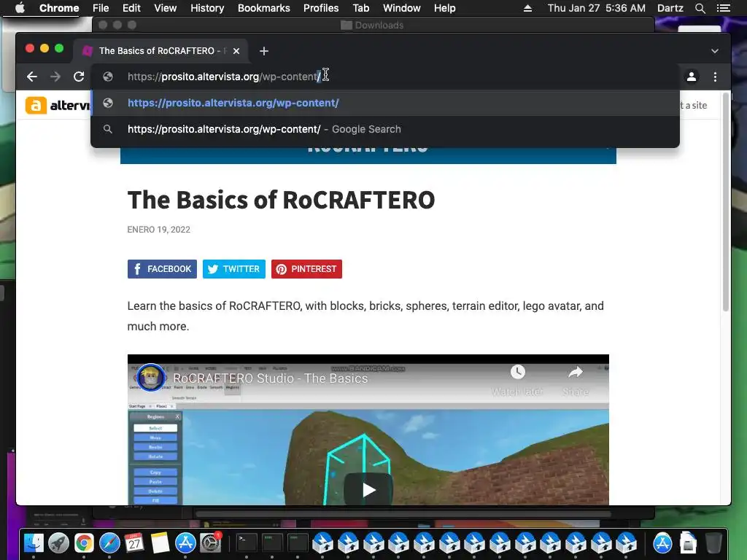
Task: Open the Profiles menu
Action: [321, 8]
